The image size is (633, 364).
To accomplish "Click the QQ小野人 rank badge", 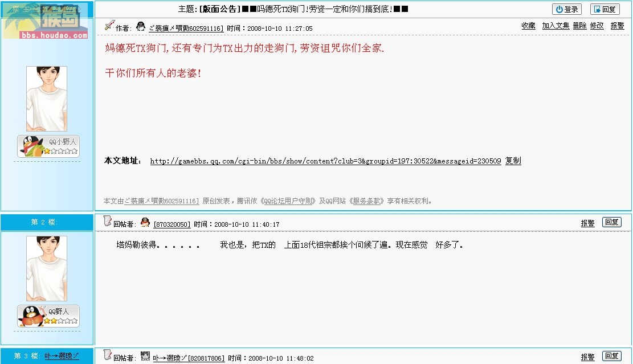I will click(48, 146).
